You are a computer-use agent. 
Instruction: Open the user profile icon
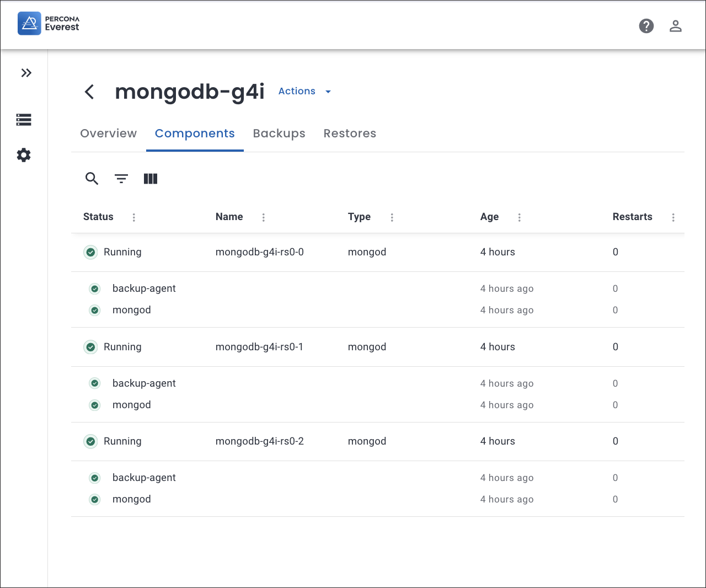pos(676,26)
